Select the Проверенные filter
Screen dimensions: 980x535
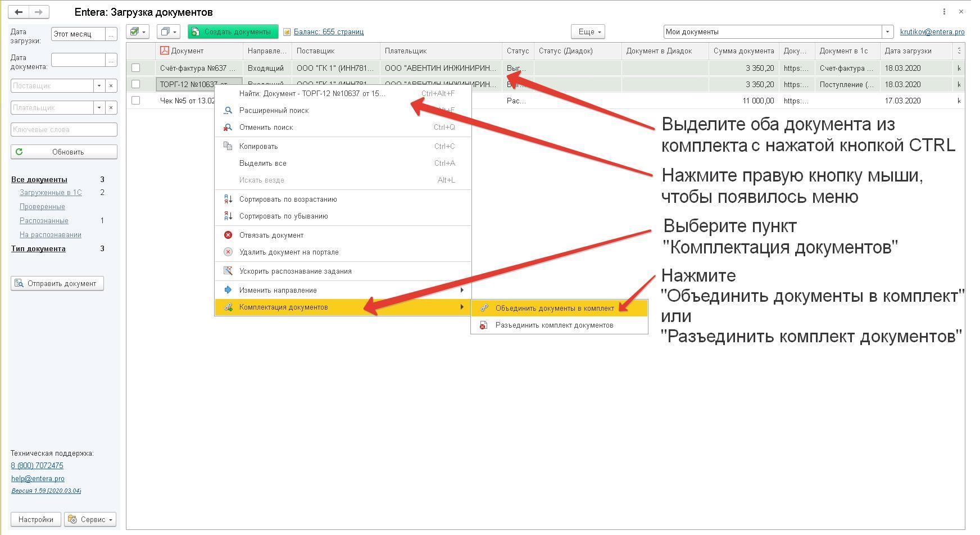point(42,207)
